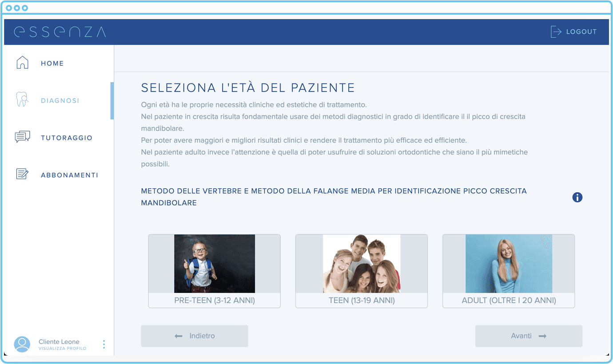Viewport: 613px width, 364px height.
Task: Click the Indietro back button
Action: coord(195,336)
